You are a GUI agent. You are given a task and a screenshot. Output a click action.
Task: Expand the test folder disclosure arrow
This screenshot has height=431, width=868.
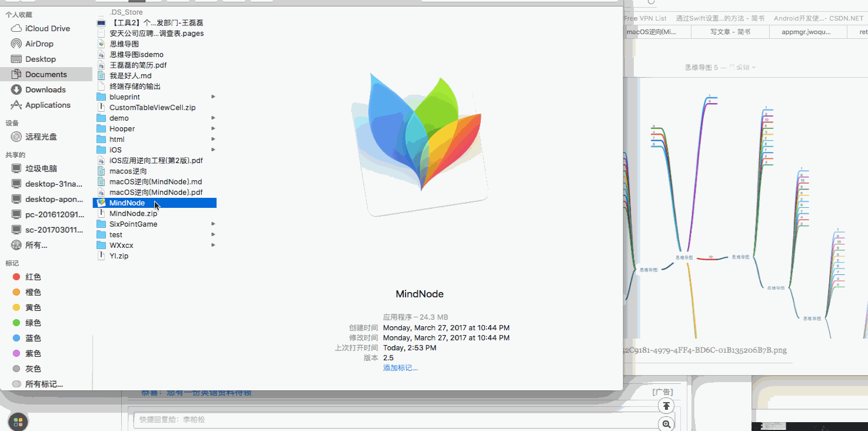pyautogui.click(x=213, y=234)
